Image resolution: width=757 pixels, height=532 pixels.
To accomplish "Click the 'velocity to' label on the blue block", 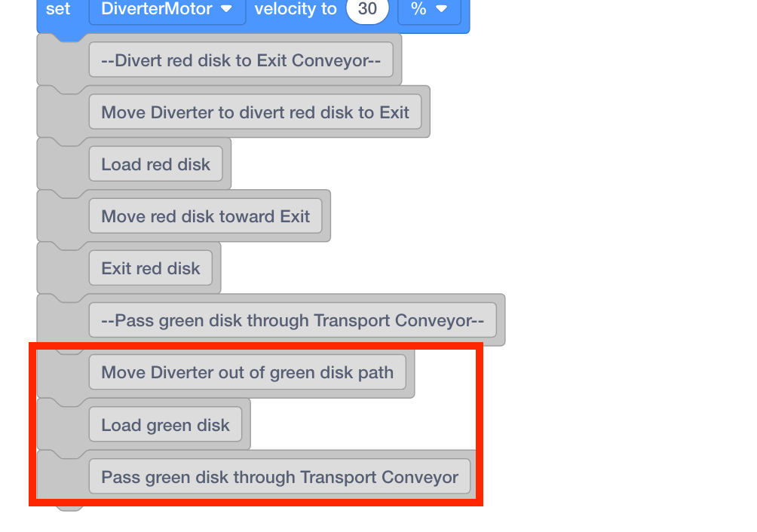I will pos(296,10).
